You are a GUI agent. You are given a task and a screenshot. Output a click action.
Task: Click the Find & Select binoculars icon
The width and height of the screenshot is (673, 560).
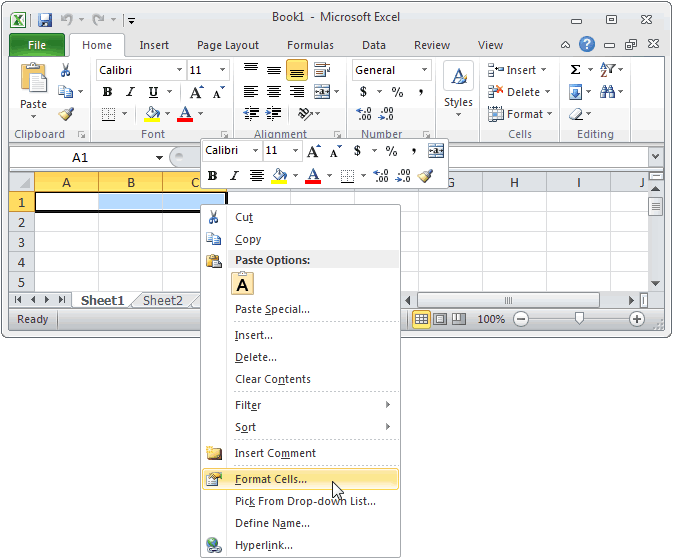click(x=607, y=92)
